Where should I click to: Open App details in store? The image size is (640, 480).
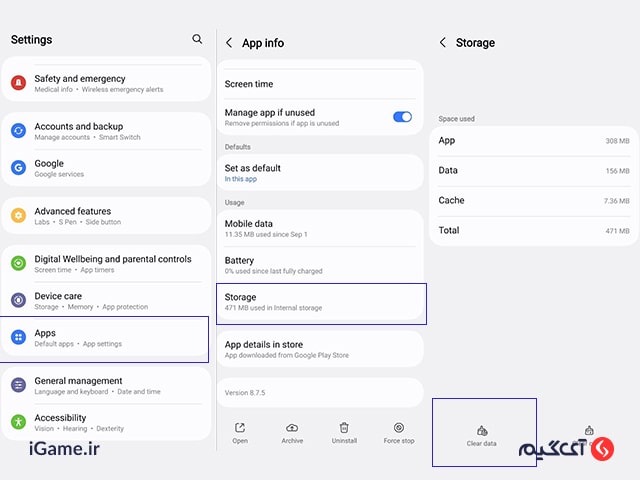tap(320, 349)
